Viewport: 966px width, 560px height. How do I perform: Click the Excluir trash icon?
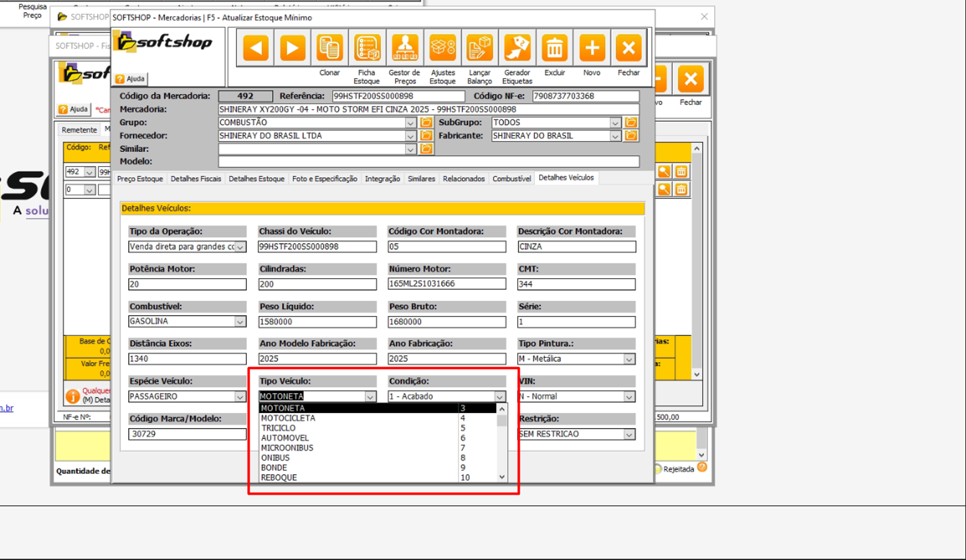coord(555,48)
